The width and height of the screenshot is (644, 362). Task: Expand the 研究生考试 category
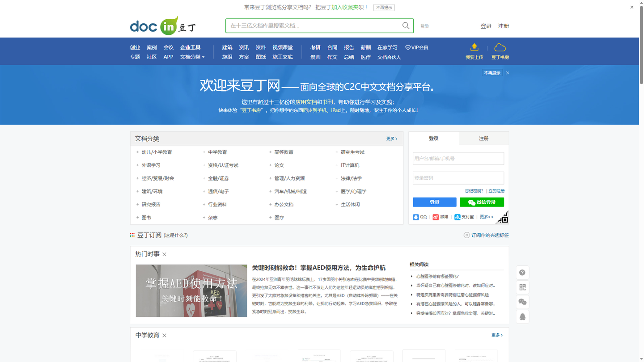pos(337,152)
